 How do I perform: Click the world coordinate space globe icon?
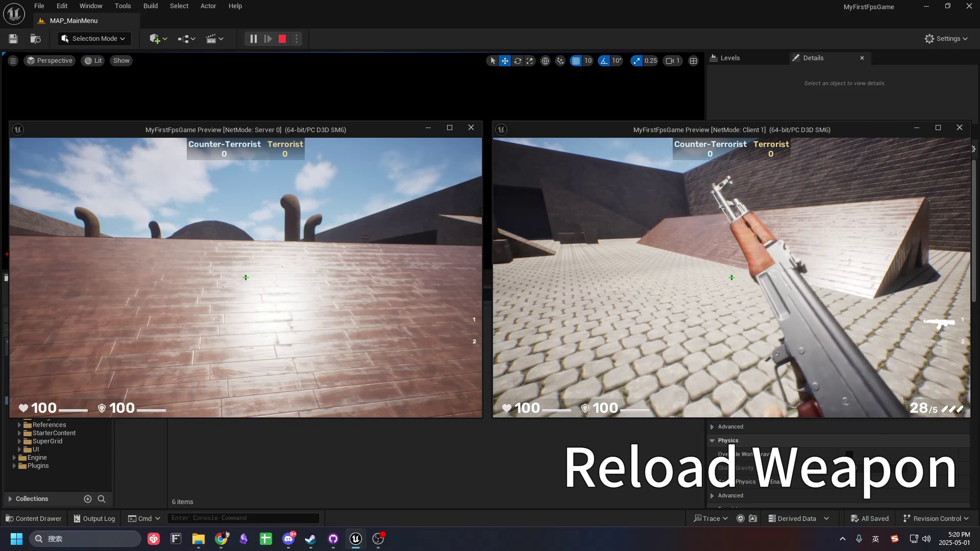click(x=545, y=61)
